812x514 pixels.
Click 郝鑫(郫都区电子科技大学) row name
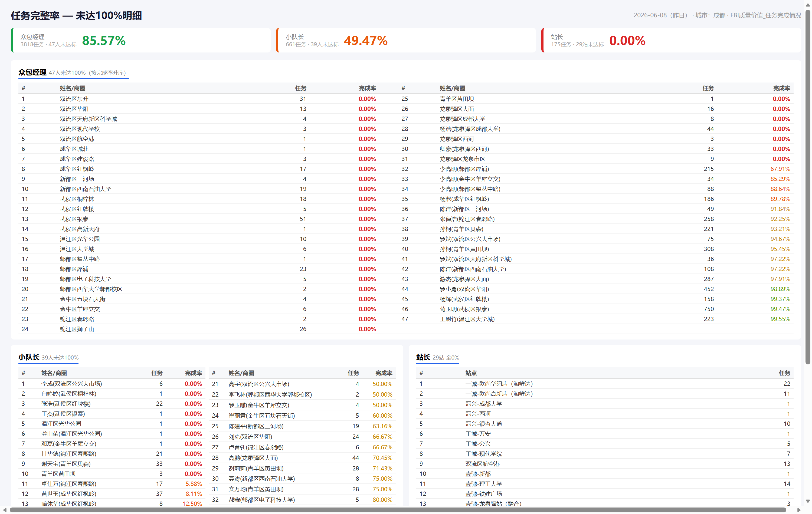click(x=261, y=500)
